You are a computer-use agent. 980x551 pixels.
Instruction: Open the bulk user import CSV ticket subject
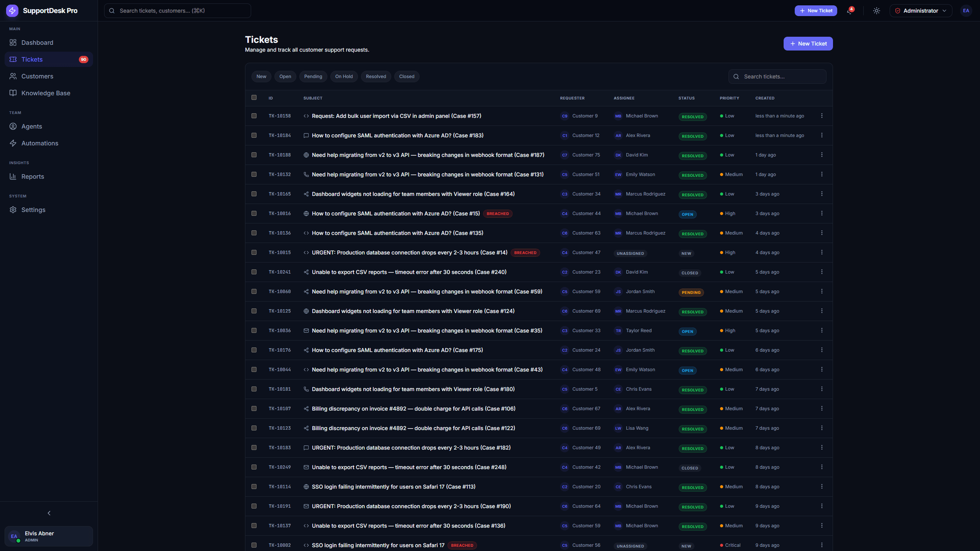(x=397, y=116)
